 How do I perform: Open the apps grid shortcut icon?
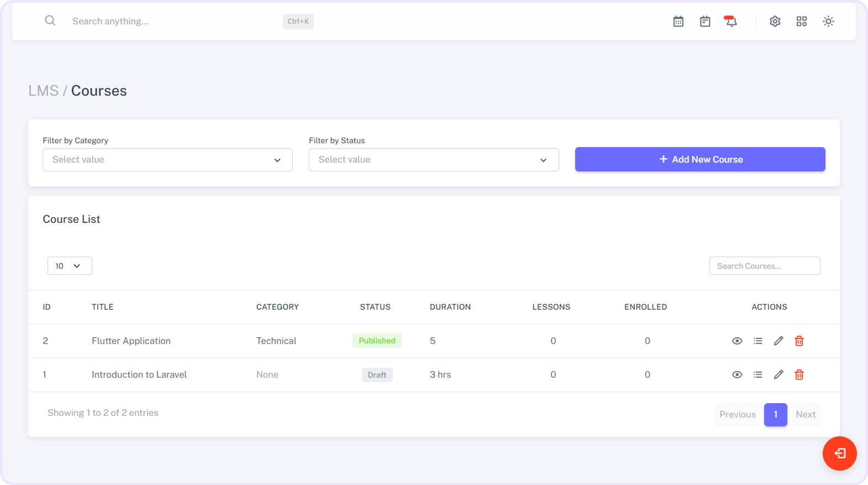[801, 22]
